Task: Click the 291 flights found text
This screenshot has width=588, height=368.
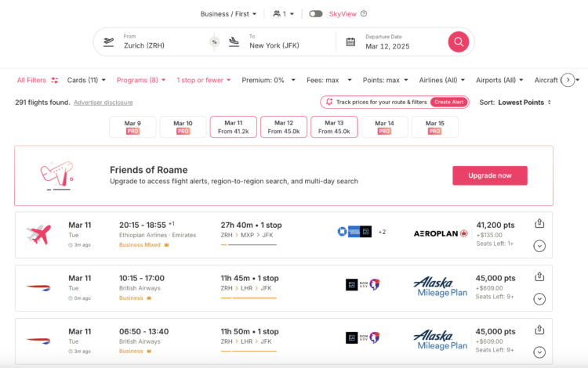Action: 42,103
